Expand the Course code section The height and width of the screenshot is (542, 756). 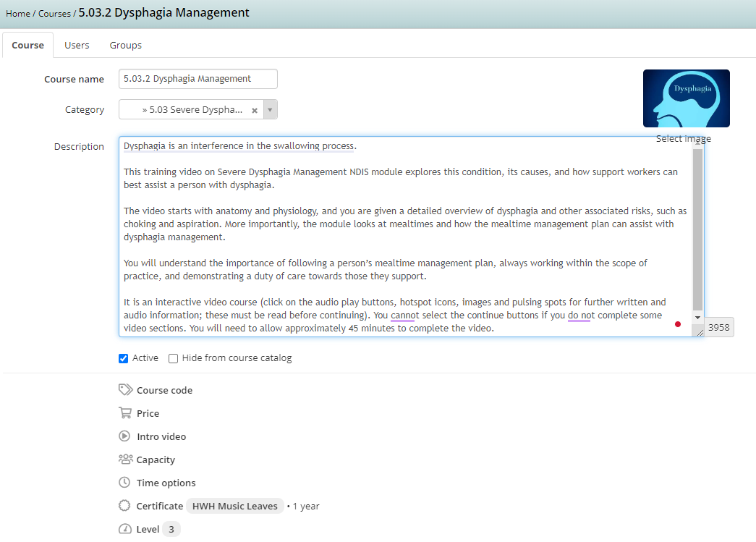[x=164, y=390]
